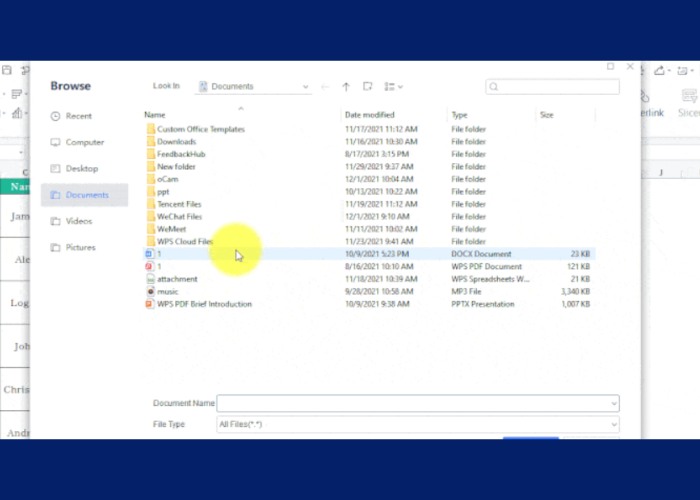Click 11/17/2021 11:12 AM date cell
The width and height of the screenshot is (700, 500).
pos(381,129)
